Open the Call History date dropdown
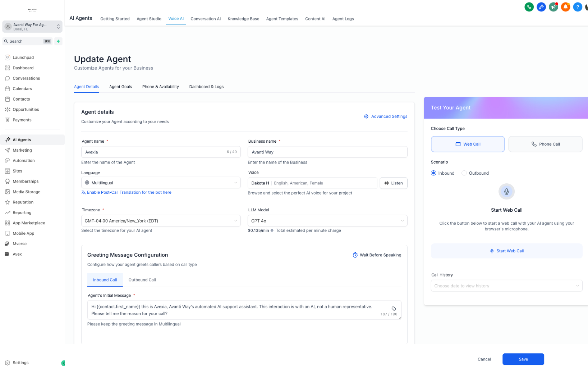 [506, 286]
